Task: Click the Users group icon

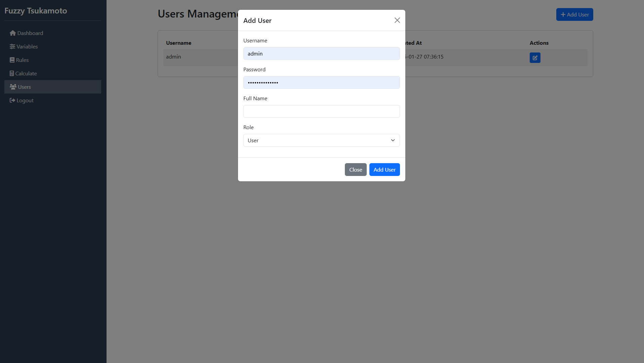Action: (13, 87)
